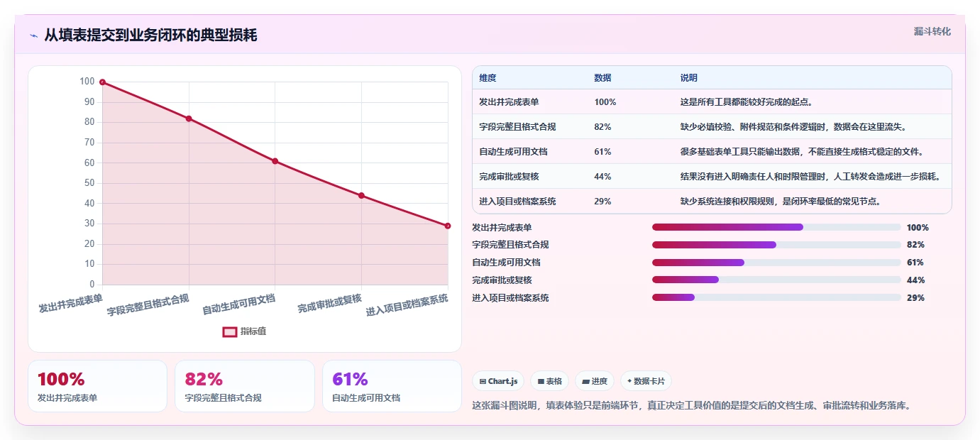Screen dimensions: 980x440
Task: Click the 44% cell in the table
Action: (602, 177)
